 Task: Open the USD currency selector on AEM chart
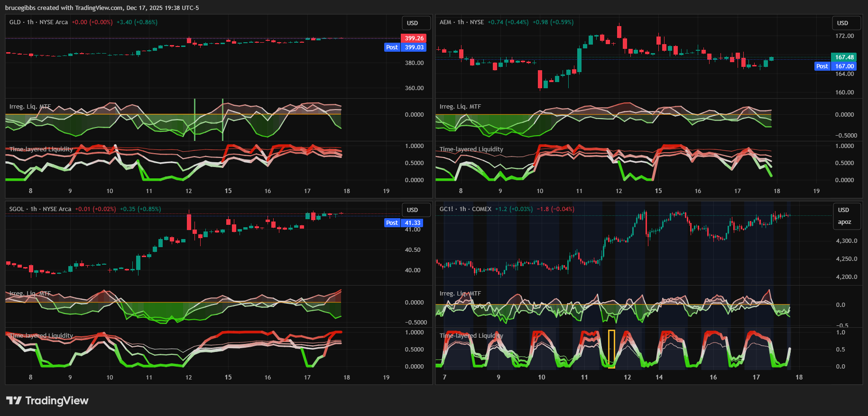pos(842,23)
